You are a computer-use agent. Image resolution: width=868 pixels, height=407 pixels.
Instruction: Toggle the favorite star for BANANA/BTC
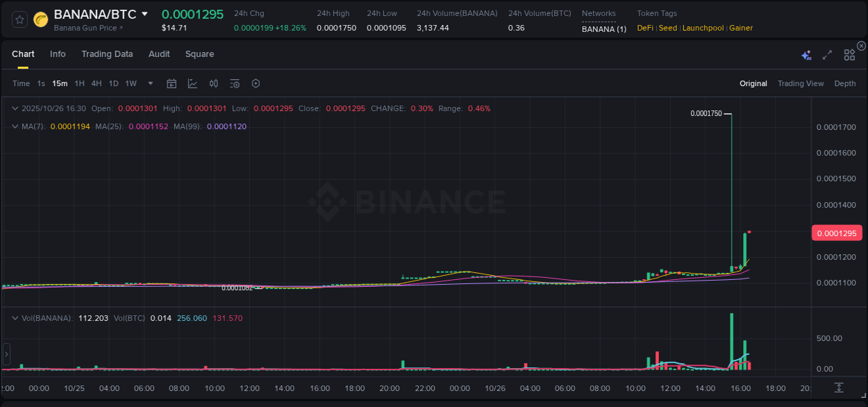click(x=19, y=19)
